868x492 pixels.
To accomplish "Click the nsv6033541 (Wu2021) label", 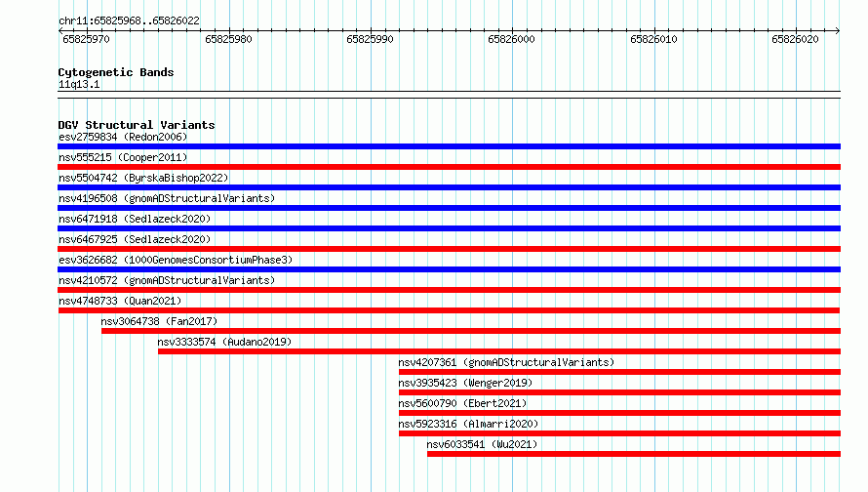I will [482, 444].
